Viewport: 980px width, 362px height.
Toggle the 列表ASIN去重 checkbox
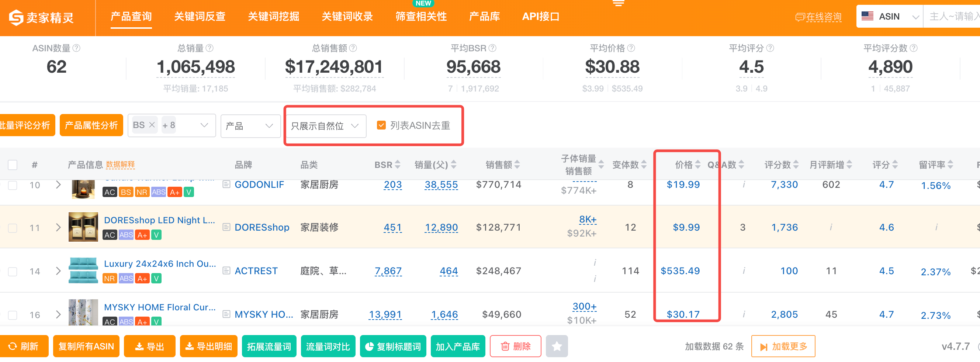381,125
